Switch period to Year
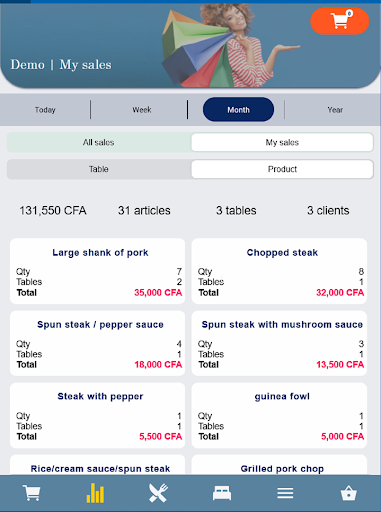Viewport: 381px width, 512px height. pyautogui.click(x=335, y=110)
